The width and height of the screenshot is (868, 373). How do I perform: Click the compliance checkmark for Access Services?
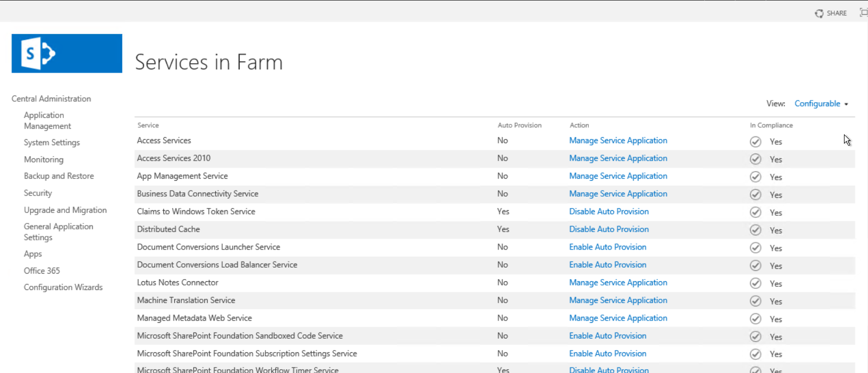click(755, 141)
